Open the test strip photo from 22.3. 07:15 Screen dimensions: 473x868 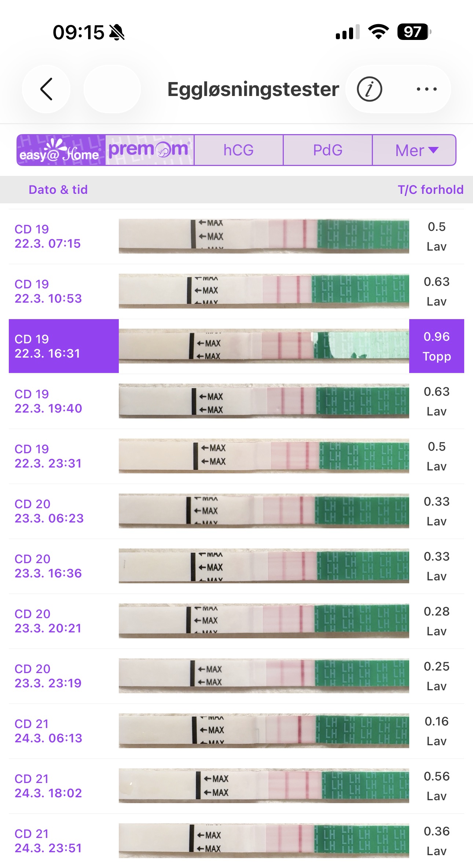pos(264,236)
